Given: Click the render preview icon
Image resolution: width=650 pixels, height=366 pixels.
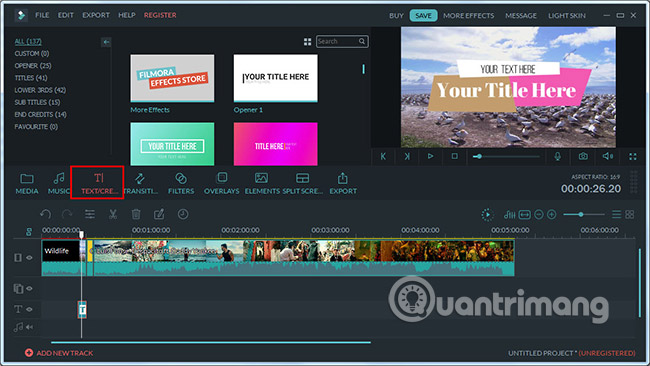Looking at the screenshot, I should [x=487, y=215].
